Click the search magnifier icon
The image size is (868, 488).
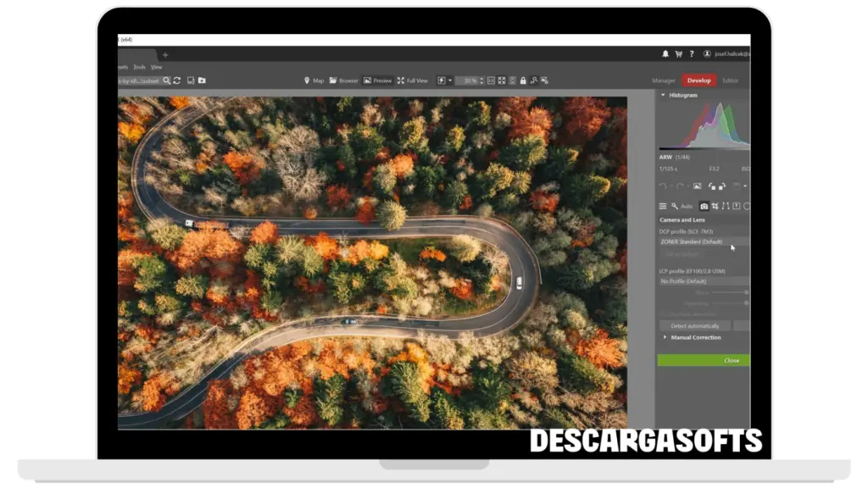[167, 80]
